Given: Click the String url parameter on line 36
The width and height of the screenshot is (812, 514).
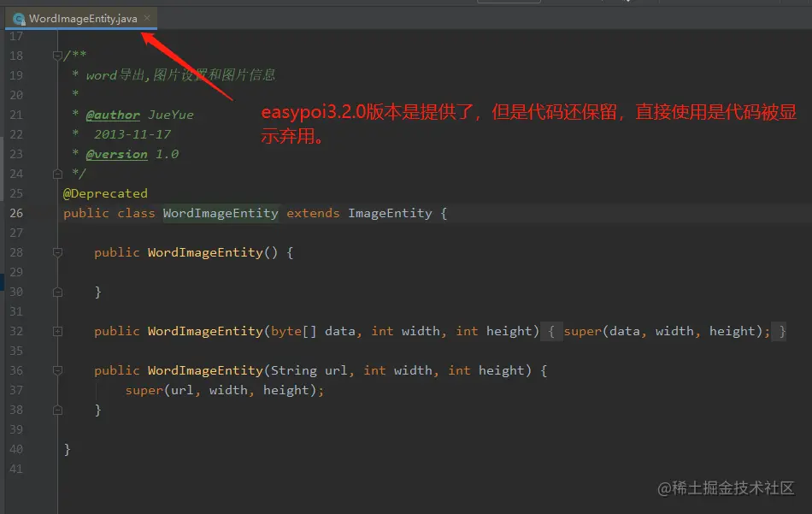Looking at the screenshot, I should pyautogui.click(x=309, y=370).
